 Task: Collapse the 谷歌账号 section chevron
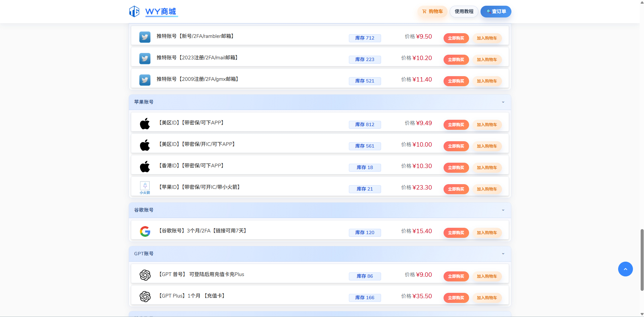(503, 210)
